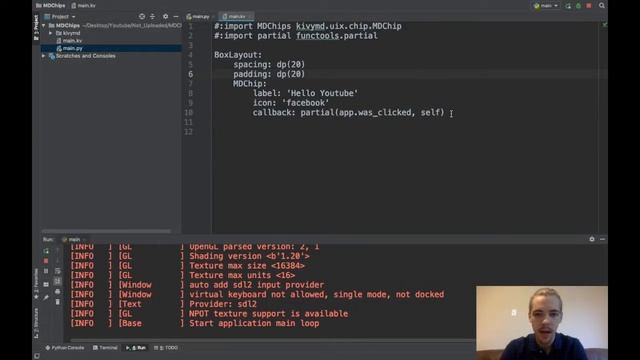The image size is (640, 360).
Task: Click the green debug bug icon
Action: 578,6
